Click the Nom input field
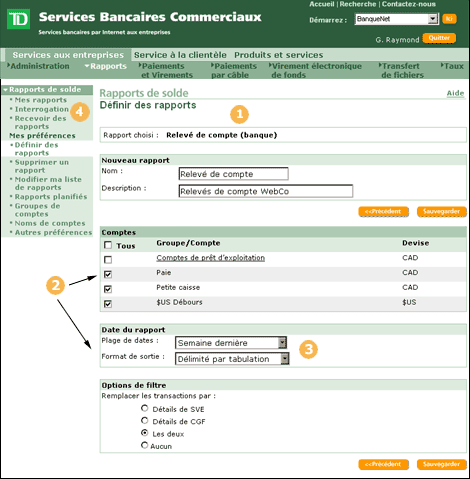This screenshot has width=470, height=479. point(234,174)
